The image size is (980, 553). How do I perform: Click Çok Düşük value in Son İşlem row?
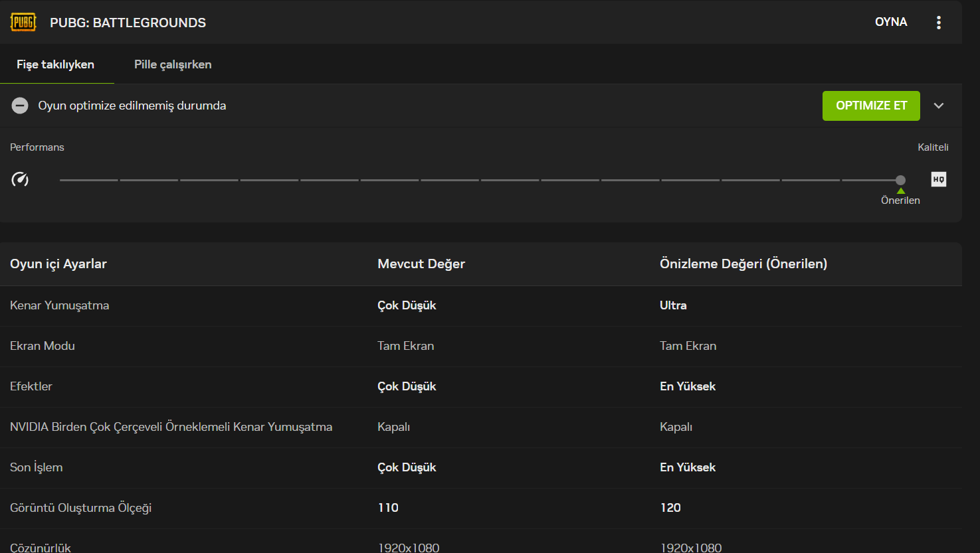point(407,467)
